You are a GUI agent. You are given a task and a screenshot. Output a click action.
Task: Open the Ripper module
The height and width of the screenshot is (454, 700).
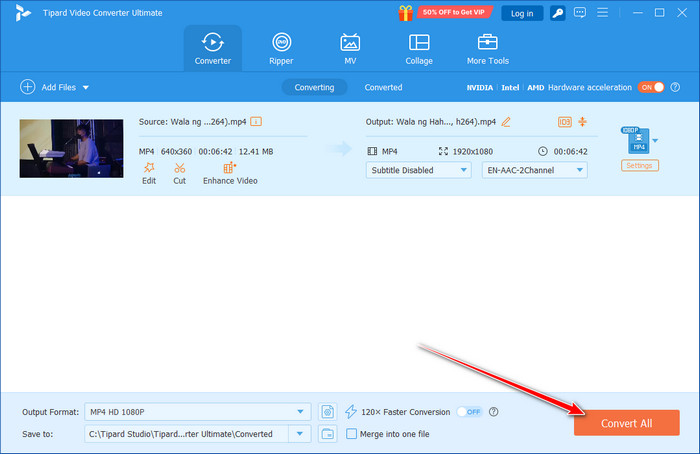(281, 48)
